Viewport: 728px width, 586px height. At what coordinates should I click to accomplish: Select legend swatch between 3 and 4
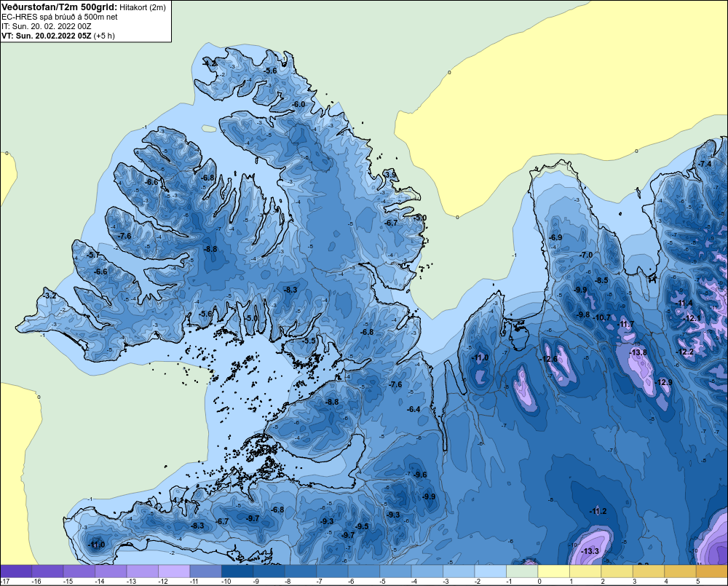(648, 571)
